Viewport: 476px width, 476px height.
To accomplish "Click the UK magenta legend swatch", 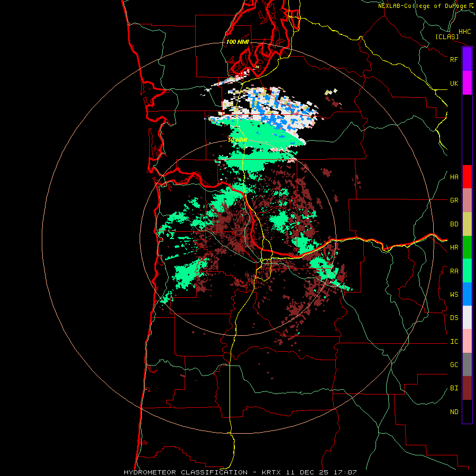I will (x=467, y=83).
